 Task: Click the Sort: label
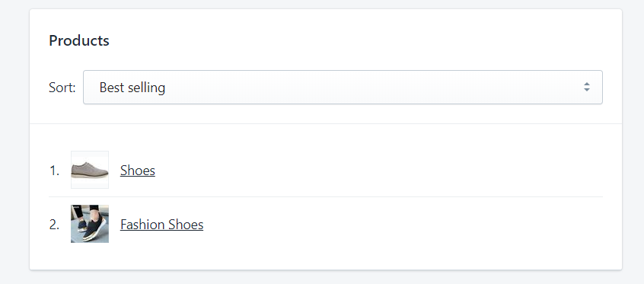click(62, 88)
